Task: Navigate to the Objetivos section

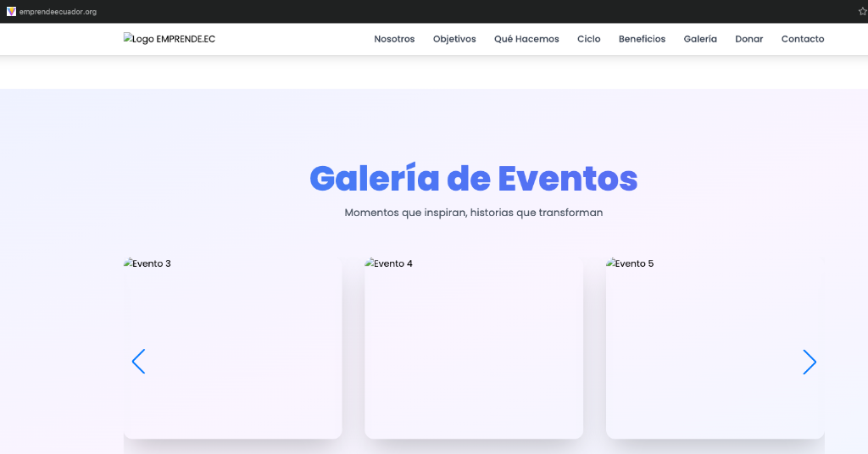Action: 454,39
